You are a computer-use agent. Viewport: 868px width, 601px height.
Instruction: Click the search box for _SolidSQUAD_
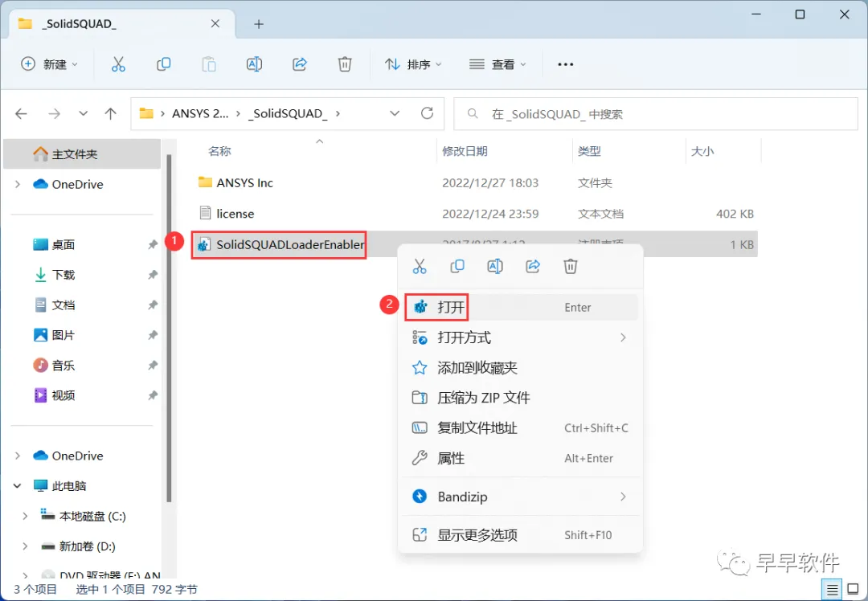(656, 114)
